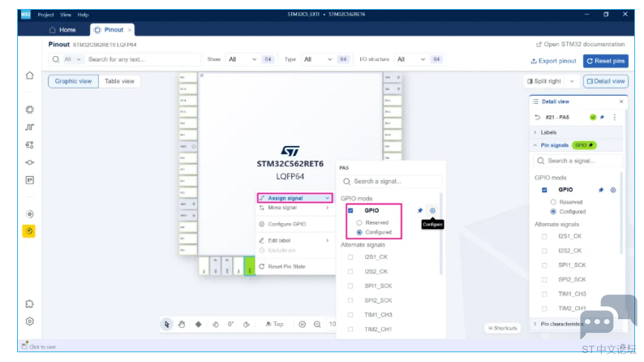This screenshot has height=362, width=644.
Task: Check TIM1_CH3 in PA5 popup
Action: coord(350,315)
